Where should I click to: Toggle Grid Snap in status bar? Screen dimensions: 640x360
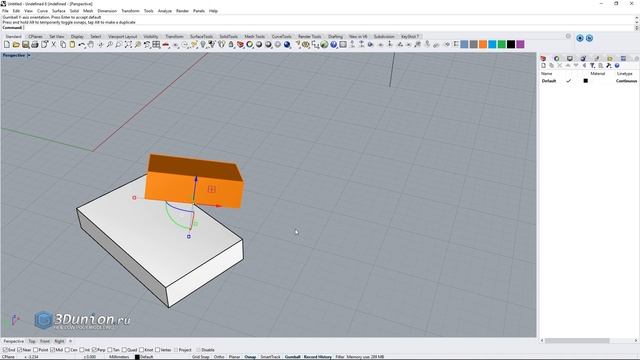(x=200, y=357)
